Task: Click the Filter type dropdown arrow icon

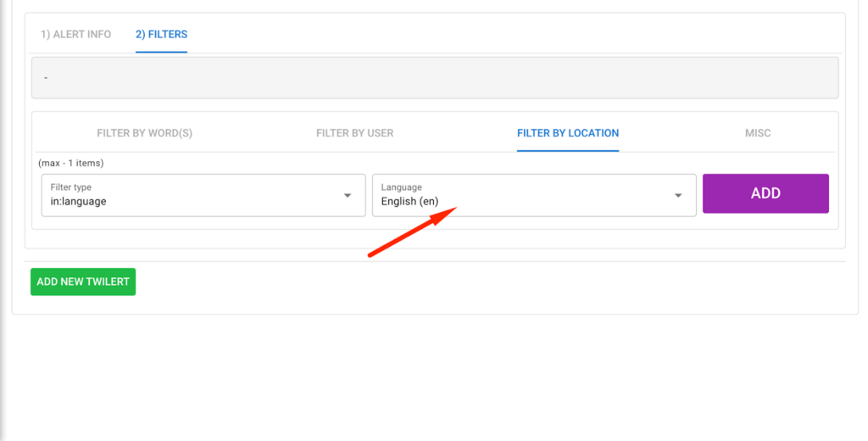Action: pyautogui.click(x=348, y=195)
